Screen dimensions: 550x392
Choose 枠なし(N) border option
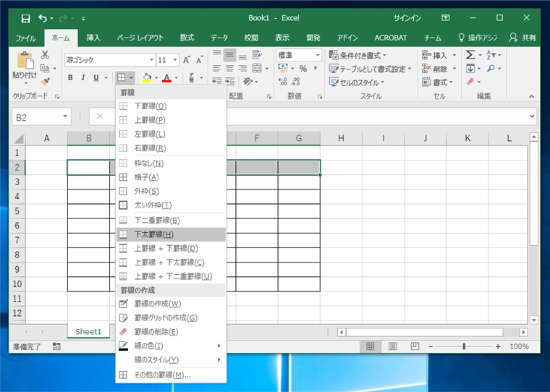click(171, 163)
